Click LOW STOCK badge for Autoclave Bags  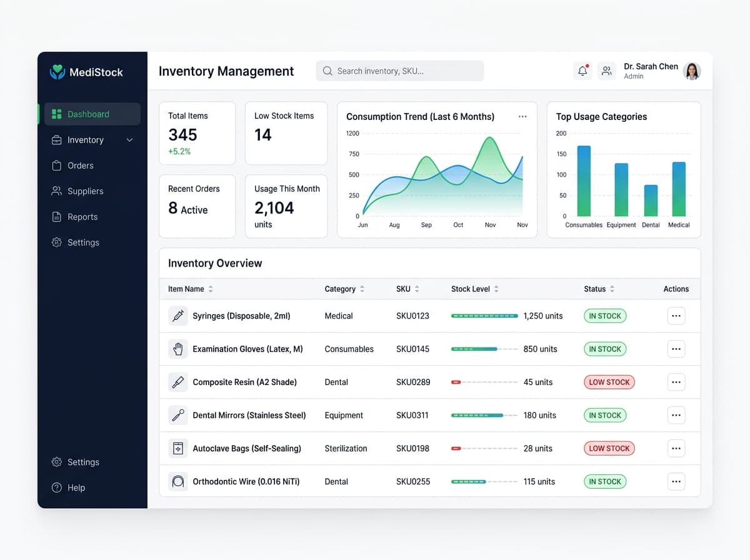click(x=609, y=448)
